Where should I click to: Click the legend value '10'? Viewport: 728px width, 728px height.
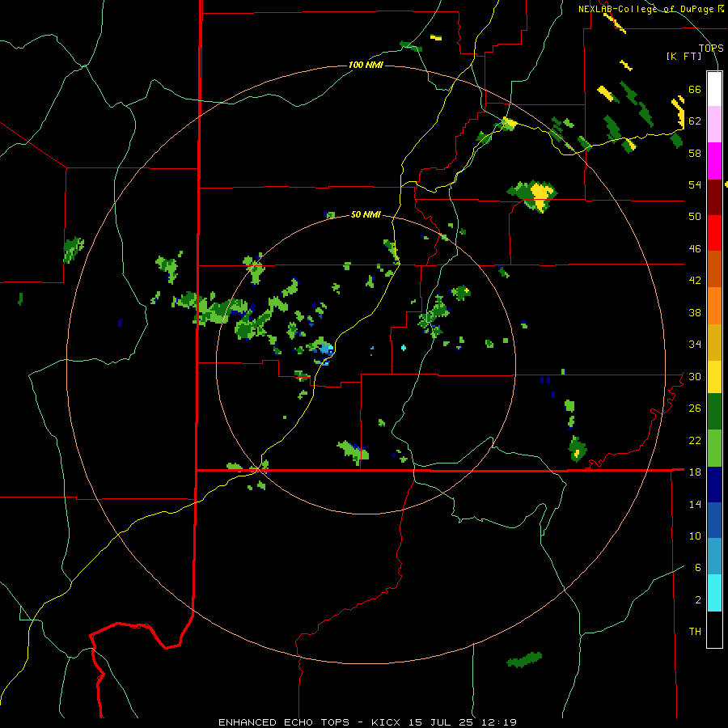(x=695, y=535)
